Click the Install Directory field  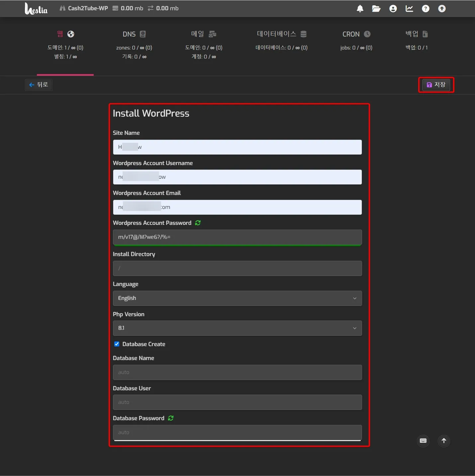point(237,268)
